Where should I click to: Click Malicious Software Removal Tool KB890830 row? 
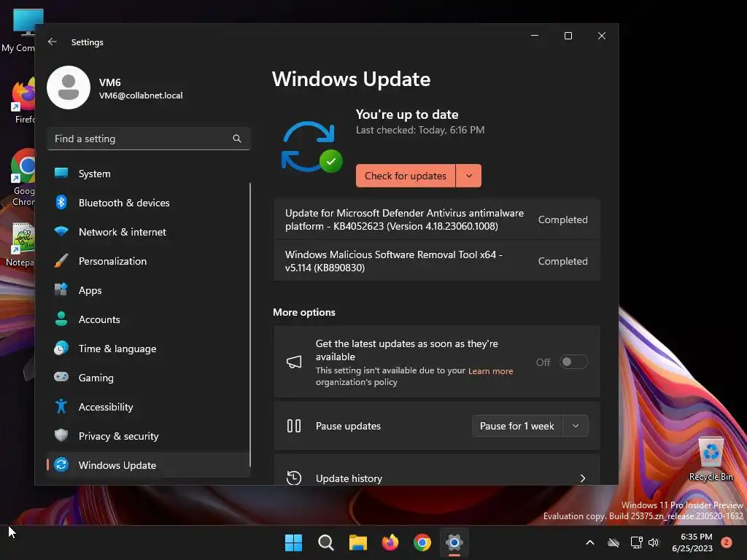[x=436, y=261]
